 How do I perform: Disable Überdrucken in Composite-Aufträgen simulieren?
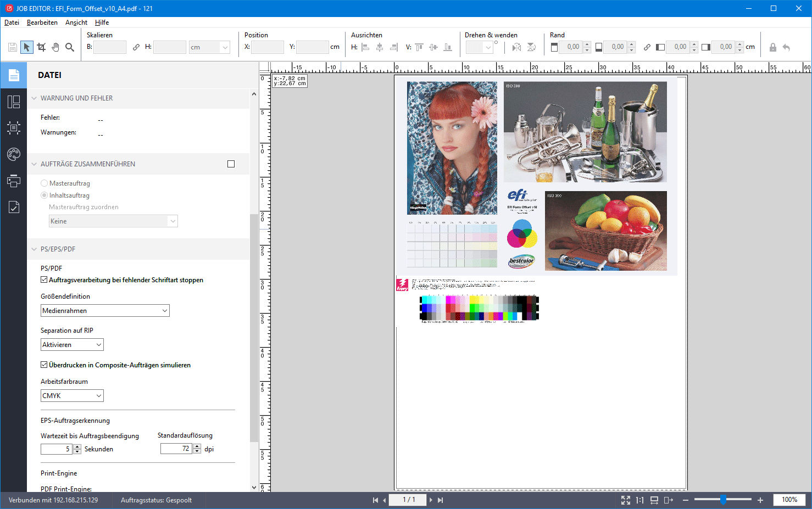pos(45,365)
